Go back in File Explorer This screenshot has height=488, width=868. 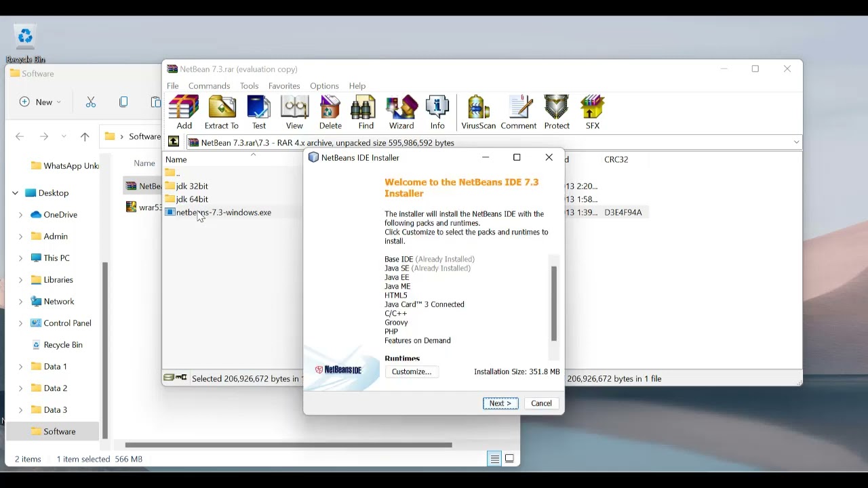[x=20, y=136]
